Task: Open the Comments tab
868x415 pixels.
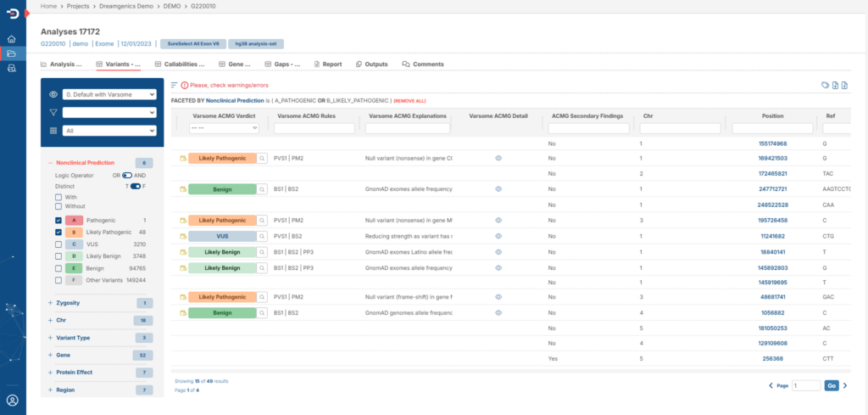Action: tap(423, 64)
